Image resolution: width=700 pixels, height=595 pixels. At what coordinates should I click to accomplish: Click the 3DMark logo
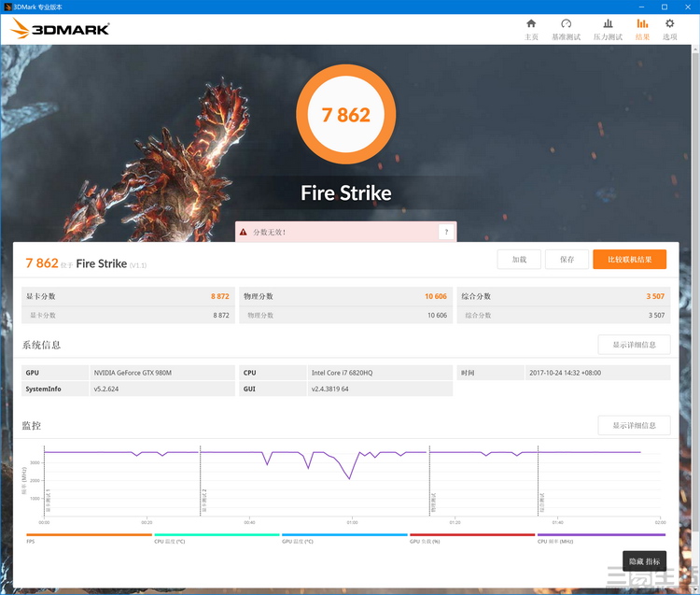pos(60,29)
